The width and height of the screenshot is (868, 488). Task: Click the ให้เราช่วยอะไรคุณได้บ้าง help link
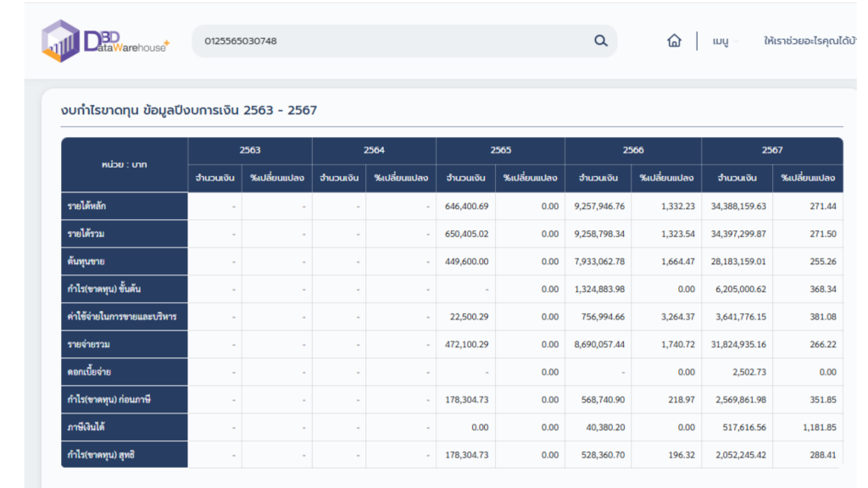pyautogui.click(x=810, y=41)
